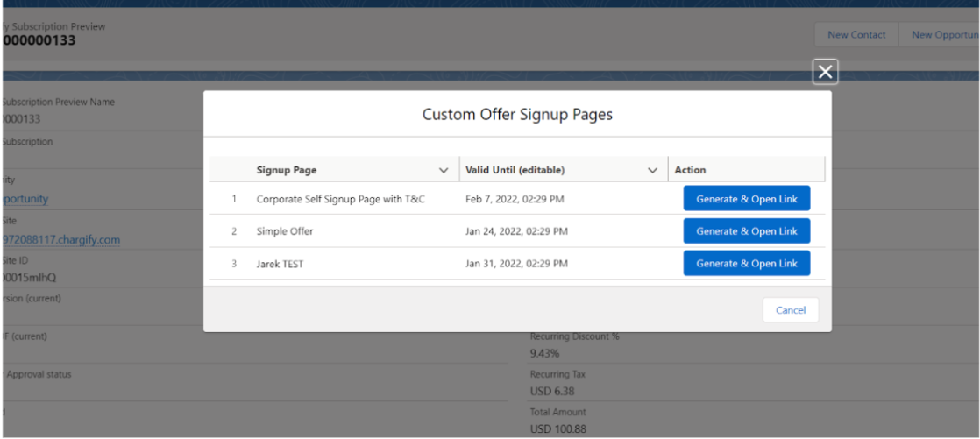Viewport: 980px width, 439px height.
Task: Sort by Valid Until (editable) column header
Action: point(515,170)
